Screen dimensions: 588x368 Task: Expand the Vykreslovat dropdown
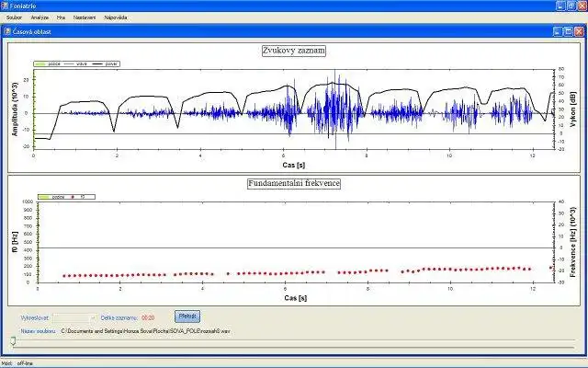coord(91,317)
